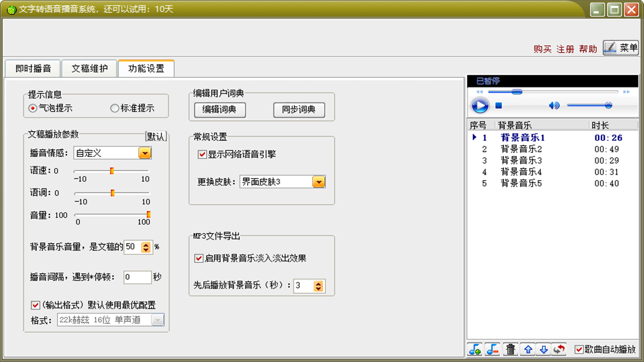The width and height of the screenshot is (644, 362).
Task: Switch to the 文稿维护 tab
Action: (89, 68)
